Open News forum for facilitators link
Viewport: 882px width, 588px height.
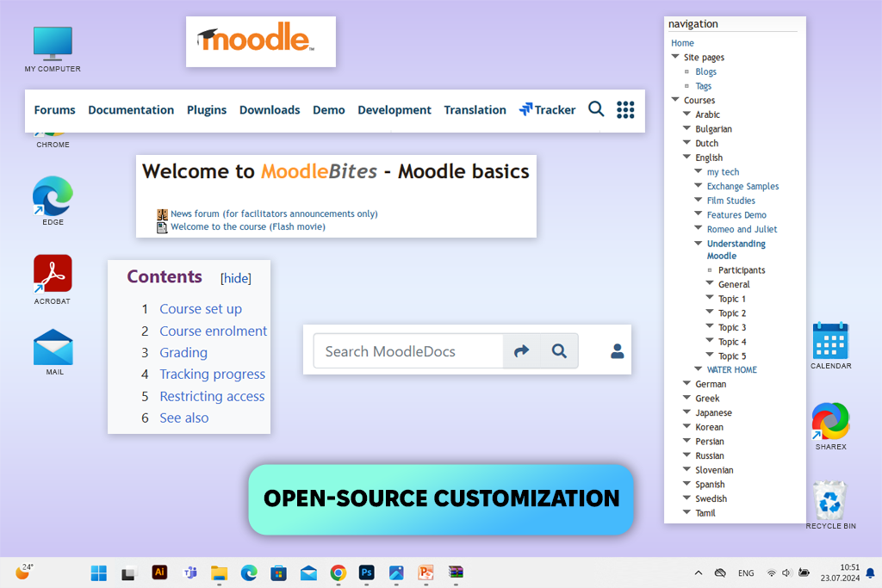274,214
